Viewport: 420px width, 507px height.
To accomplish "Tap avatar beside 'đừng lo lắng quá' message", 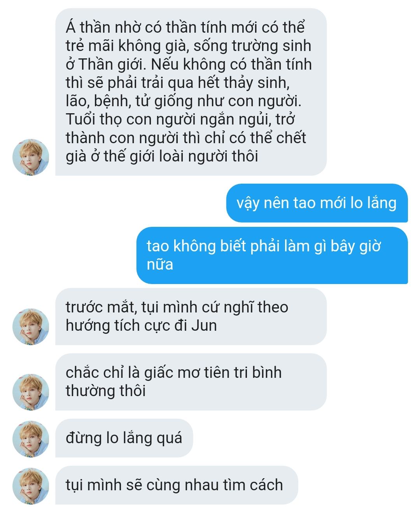I will [x=31, y=439].
